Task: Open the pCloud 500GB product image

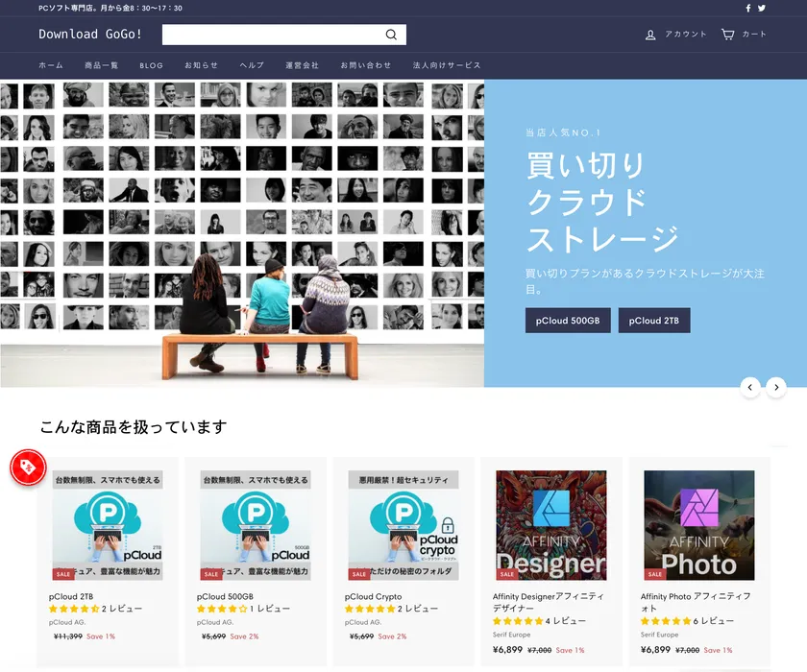Action: pyautogui.click(x=256, y=525)
